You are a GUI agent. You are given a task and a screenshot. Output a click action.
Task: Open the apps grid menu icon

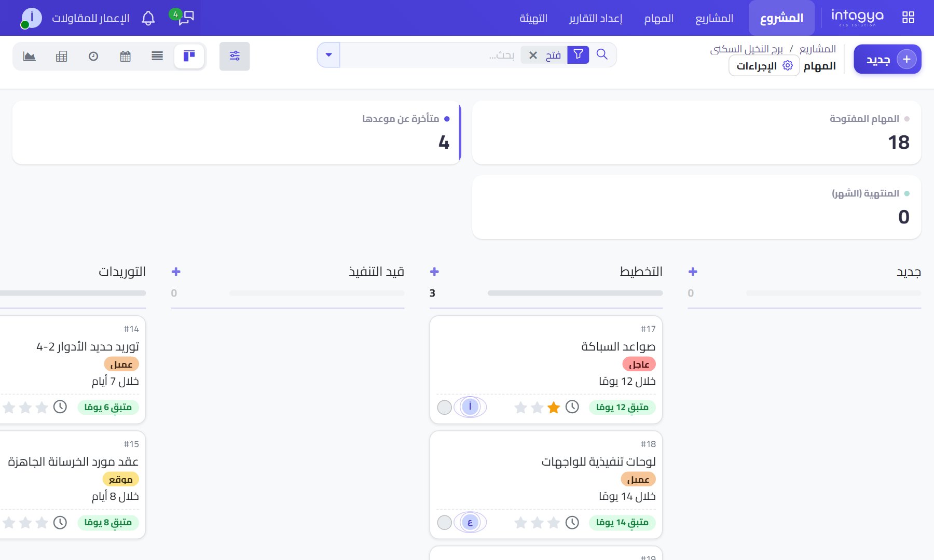click(x=908, y=18)
